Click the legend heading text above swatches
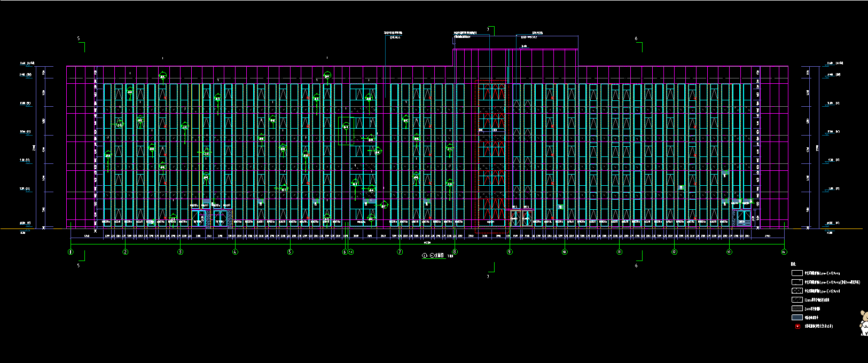 pyautogui.click(x=793, y=264)
